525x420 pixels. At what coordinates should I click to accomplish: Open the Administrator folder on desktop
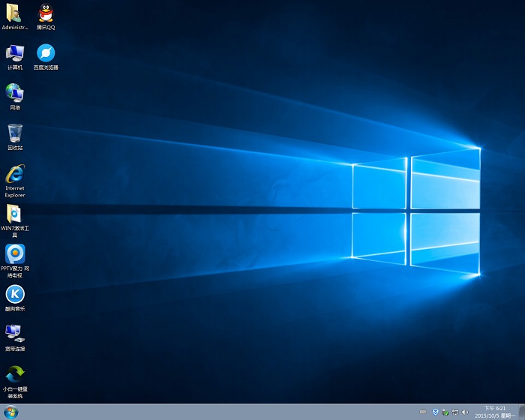15,13
